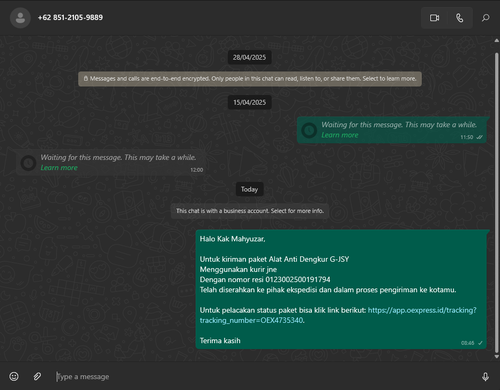Click the contact number +62 851-2105-9889

click(70, 18)
